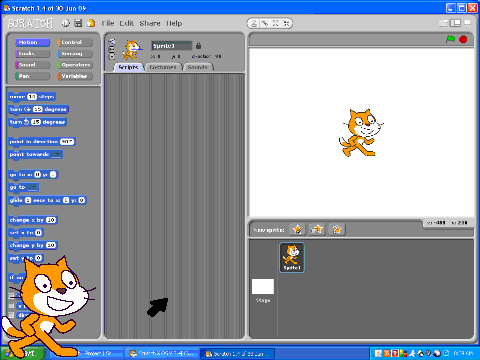Stop all scripts with the red button
Viewport: 480px width, 360px height.
point(463,39)
